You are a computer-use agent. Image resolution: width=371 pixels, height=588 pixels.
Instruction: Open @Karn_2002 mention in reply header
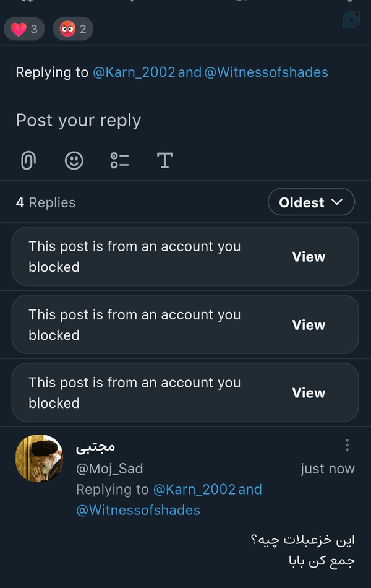pyautogui.click(x=134, y=72)
